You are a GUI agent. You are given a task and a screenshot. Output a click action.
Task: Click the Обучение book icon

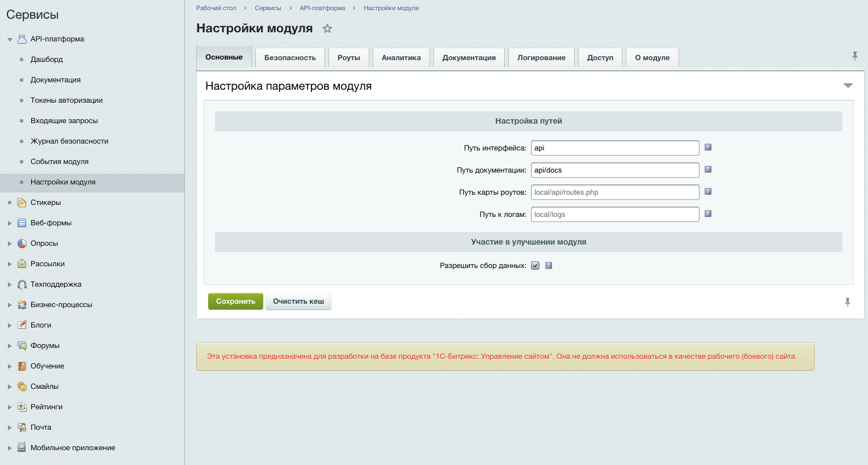tap(22, 366)
